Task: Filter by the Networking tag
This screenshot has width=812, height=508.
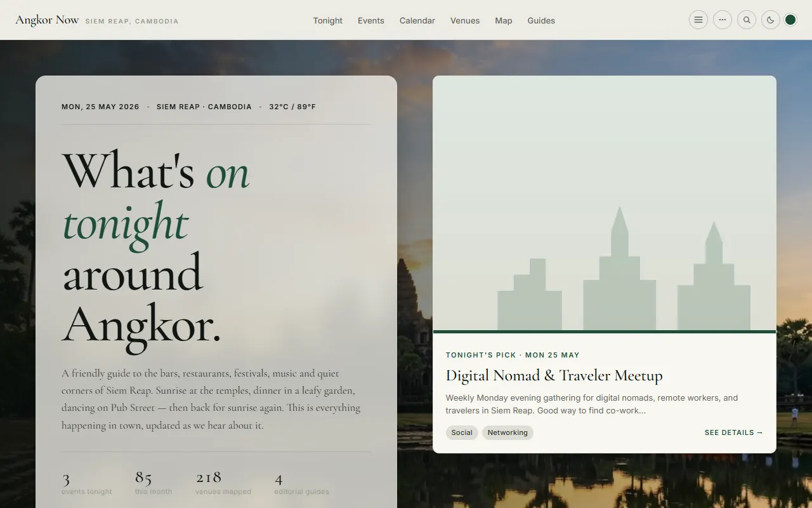Action: click(507, 432)
